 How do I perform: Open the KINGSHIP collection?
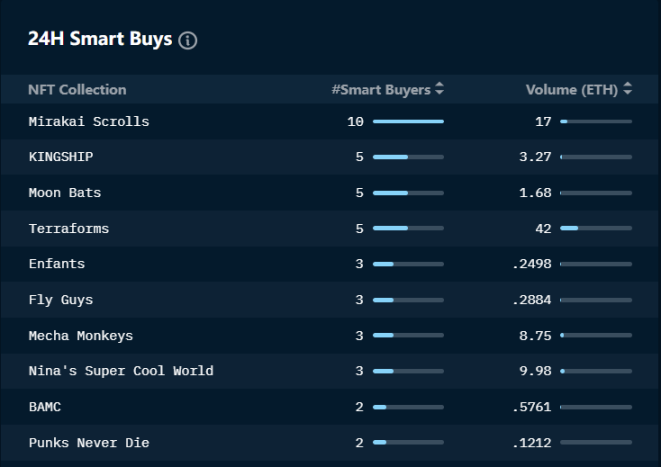pyautogui.click(x=61, y=157)
